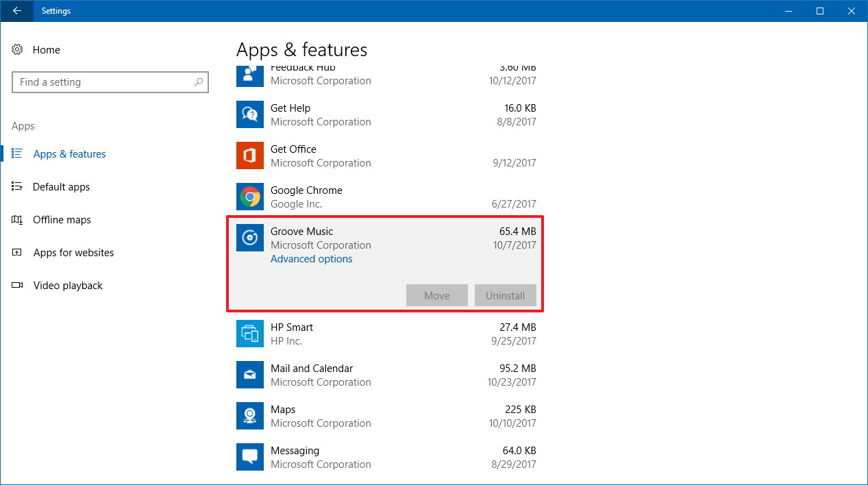The height and width of the screenshot is (485, 868).
Task: Click the Maps app icon
Action: tap(250, 416)
